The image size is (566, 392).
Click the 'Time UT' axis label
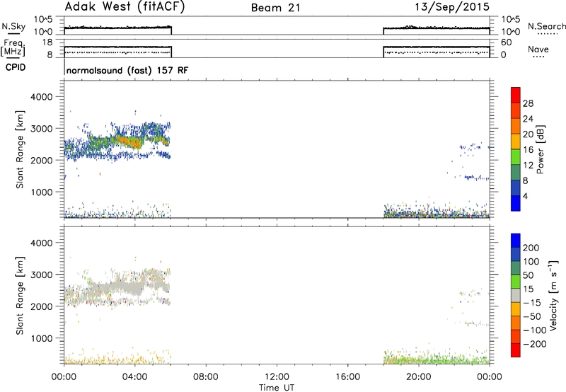click(x=277, y=388)
